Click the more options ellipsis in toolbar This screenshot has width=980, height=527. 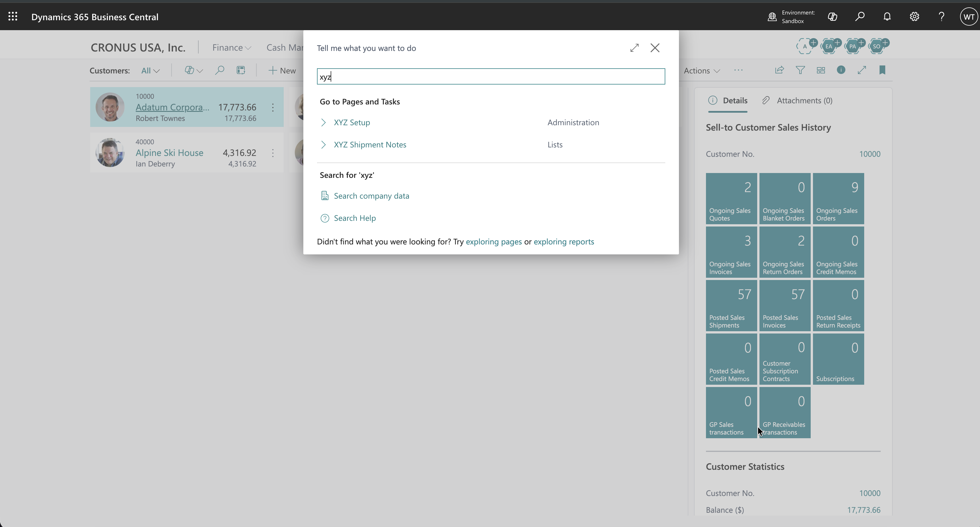tap(738, 70)
